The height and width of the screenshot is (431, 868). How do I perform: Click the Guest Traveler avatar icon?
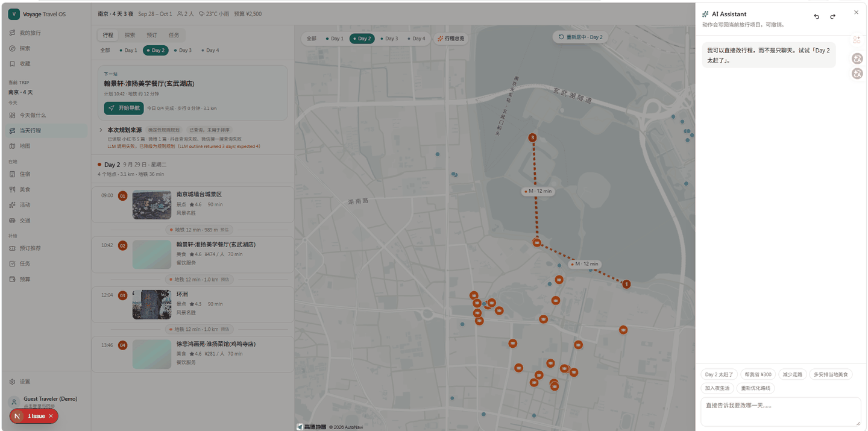(14, 402)
